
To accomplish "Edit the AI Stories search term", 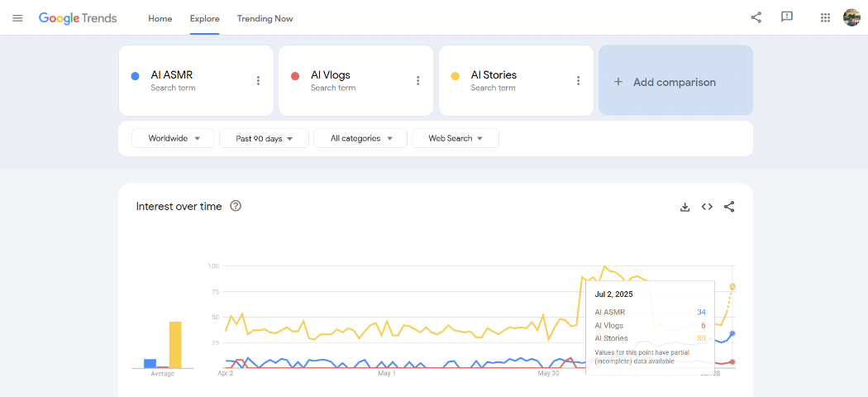I will point(494,74).
